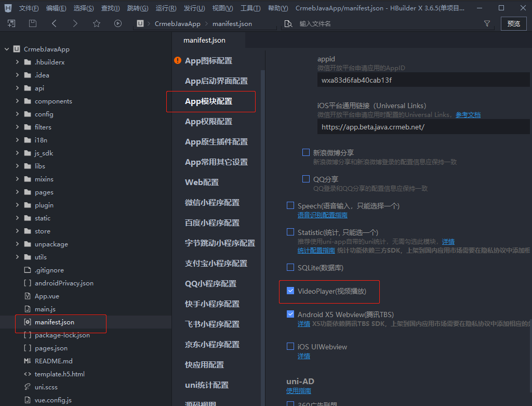This screenshot has height=406, width=532.
Task: Open the 参考文档 link for Universal Links
Action: 468,115
